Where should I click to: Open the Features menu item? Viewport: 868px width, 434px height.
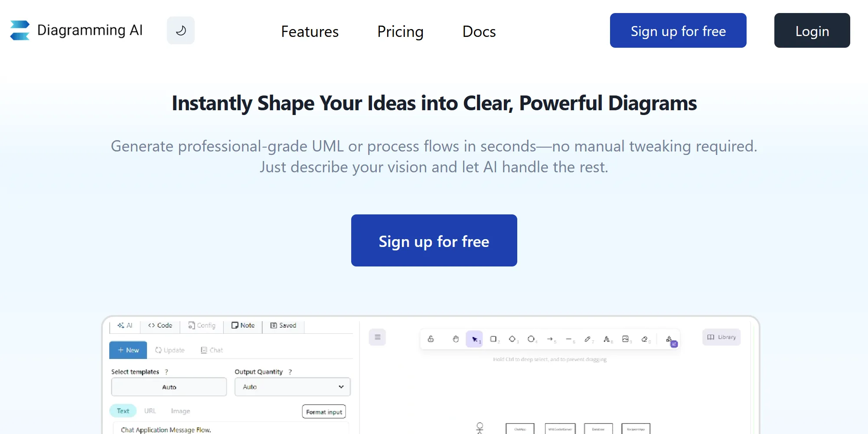[310, 31]
